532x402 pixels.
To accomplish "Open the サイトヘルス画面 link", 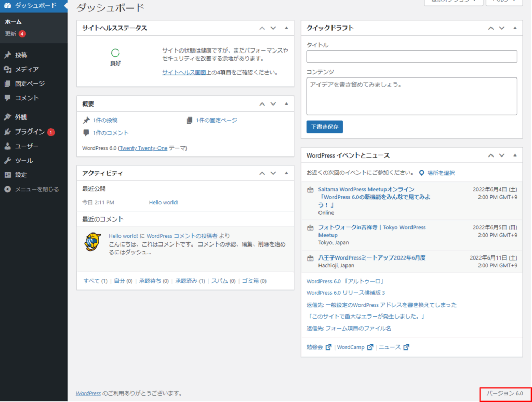I will pyautogui.click(x=184, y=72).
